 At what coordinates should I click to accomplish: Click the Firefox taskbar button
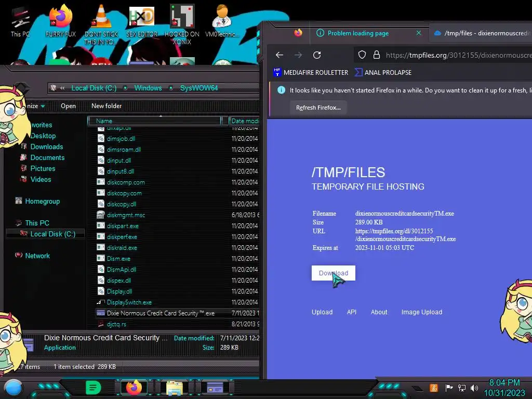(134, 388)
